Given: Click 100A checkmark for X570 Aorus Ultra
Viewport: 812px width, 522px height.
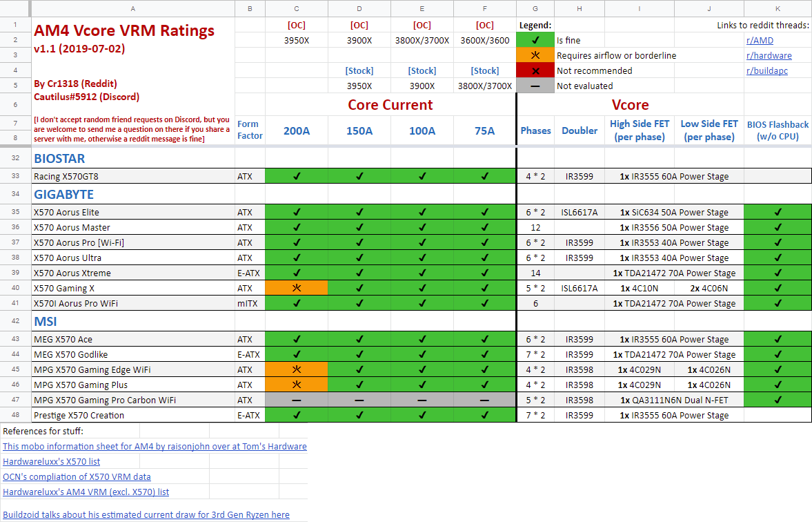Looking at the screenshot, I should pyautogui.click(x=422, y=258).
